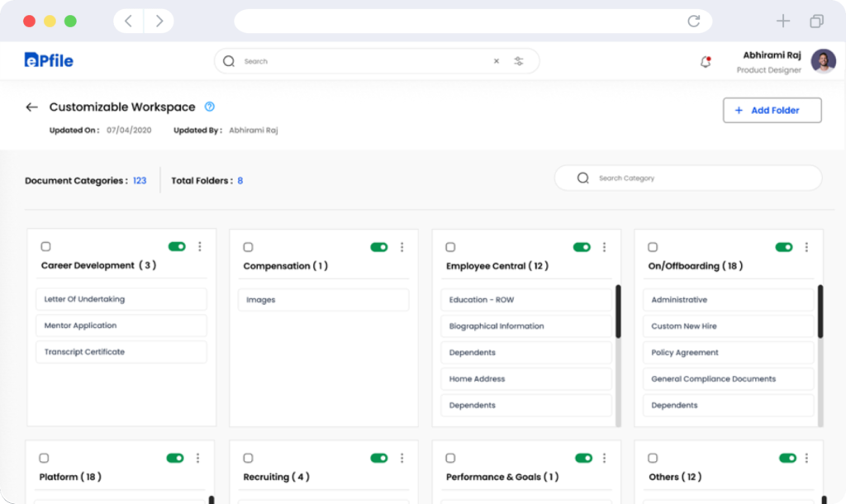846x504 pixels.
Task: Clear the search field using the X icon
Action: 496,60
